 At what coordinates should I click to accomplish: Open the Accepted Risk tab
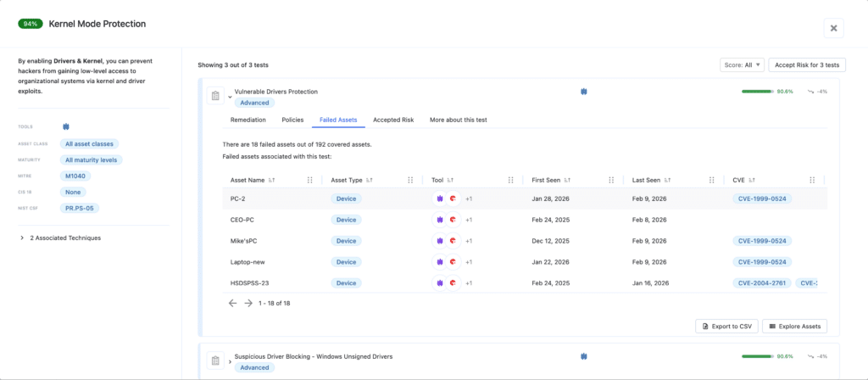click(x=393, y=120)
